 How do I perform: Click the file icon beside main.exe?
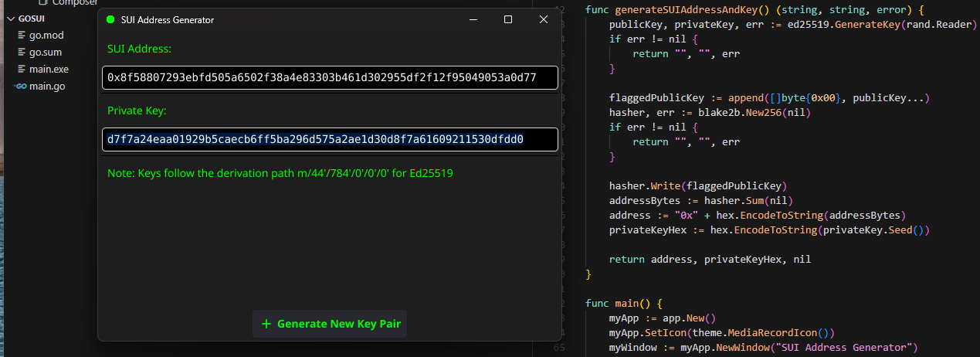click(21, 69)
